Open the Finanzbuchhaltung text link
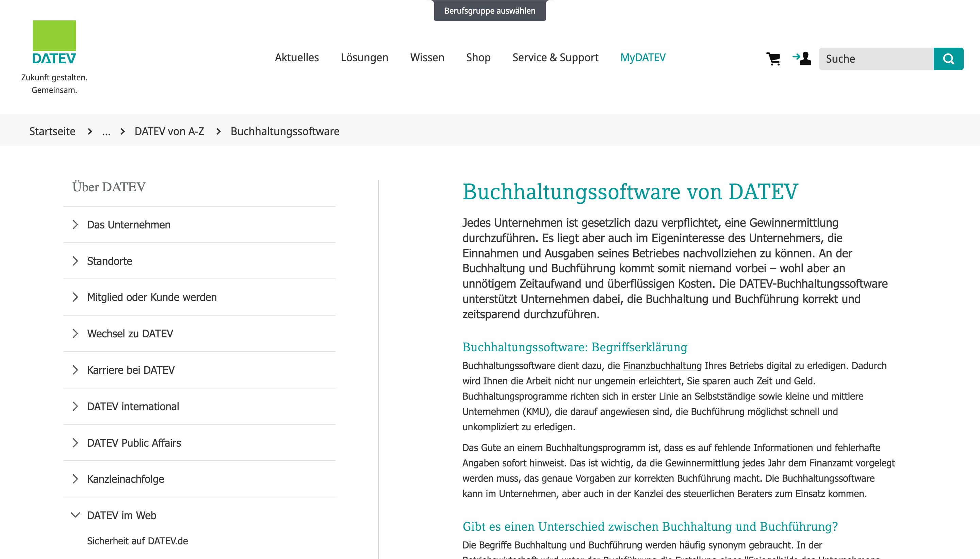 point(662,366)
